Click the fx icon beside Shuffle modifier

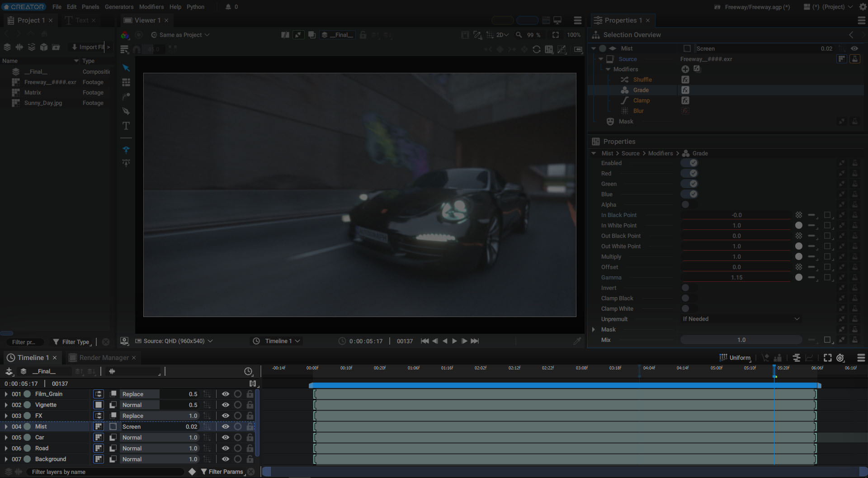685,80
